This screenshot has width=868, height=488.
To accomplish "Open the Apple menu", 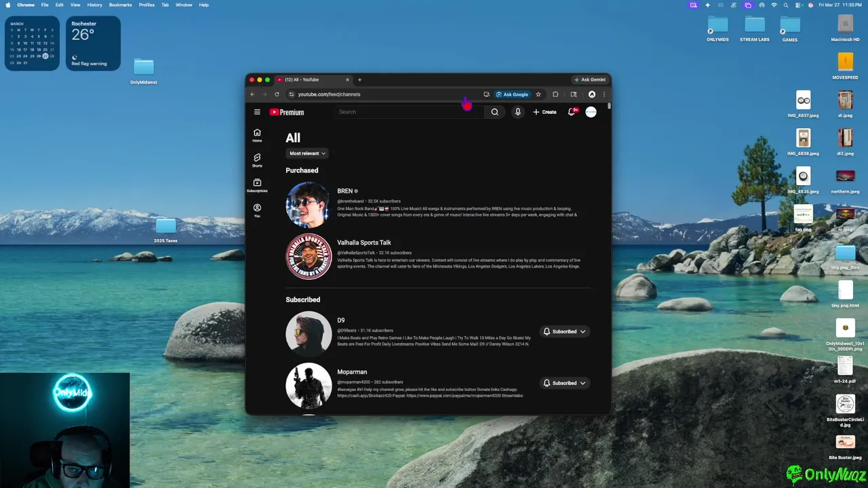I will (x=9, y=5).
